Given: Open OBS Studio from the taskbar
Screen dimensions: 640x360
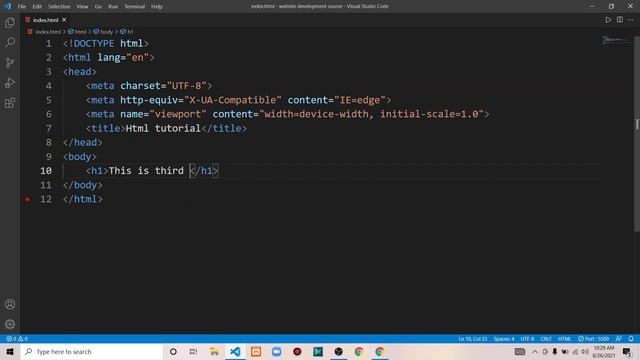Looking at the screenshot, I should [x=338, y=351].
